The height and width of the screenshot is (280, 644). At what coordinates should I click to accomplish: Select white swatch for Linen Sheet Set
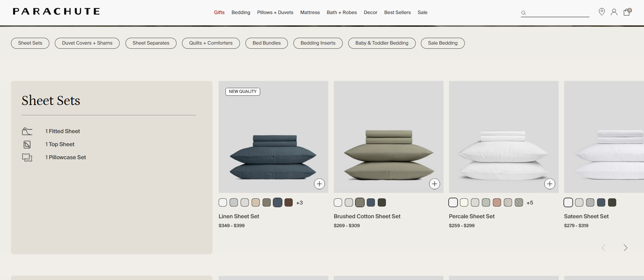coord(223,203)
